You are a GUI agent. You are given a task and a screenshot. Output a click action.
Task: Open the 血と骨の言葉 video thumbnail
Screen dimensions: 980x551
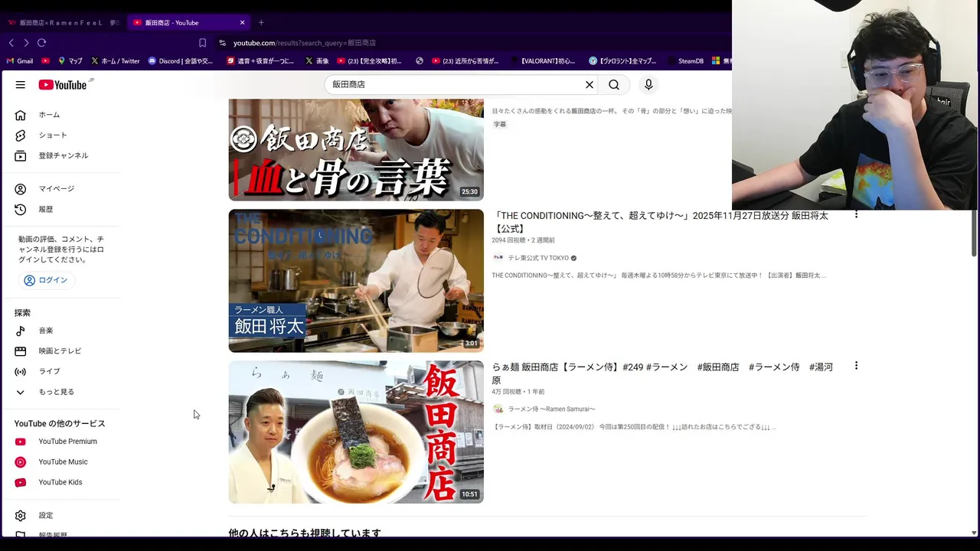tap(356, 150)
